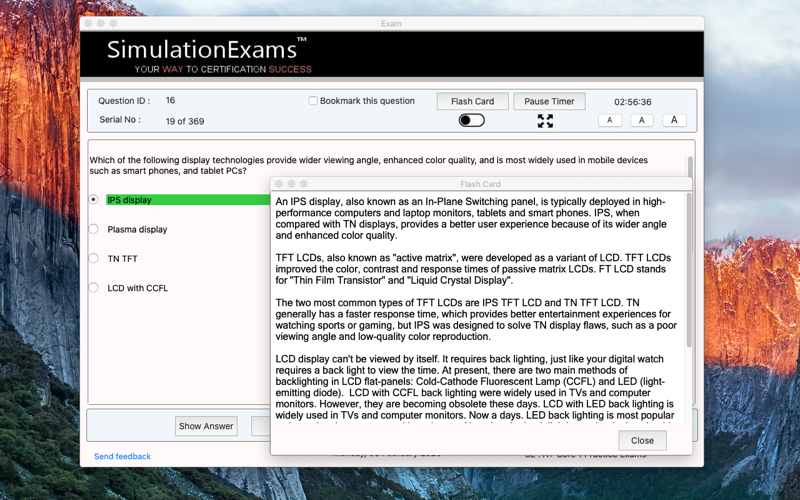Check Bookmark this question checkbox
Screen dimensions: 800x500
click(x=313, y=101)
